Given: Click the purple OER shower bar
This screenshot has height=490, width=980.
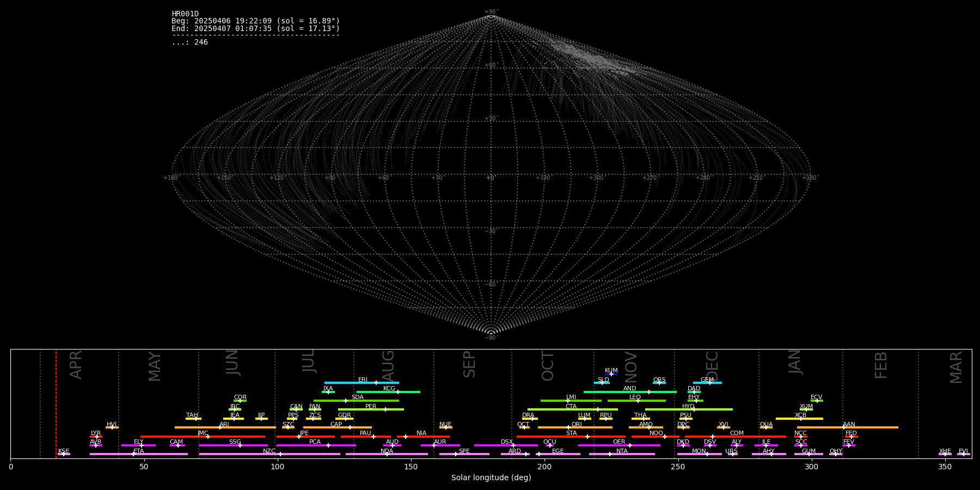Looking at the screenshot, I should click(619, 445).
